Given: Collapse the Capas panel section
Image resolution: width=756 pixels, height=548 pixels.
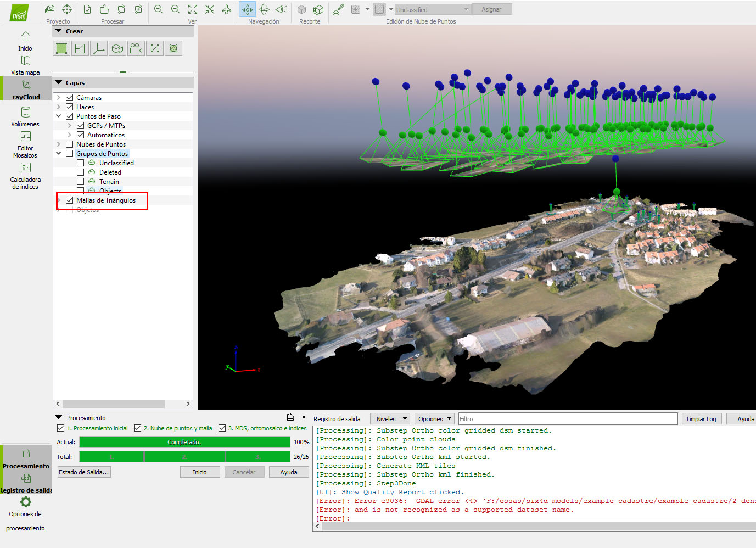Looking at the screenshot, I should [x=59, y=83].
